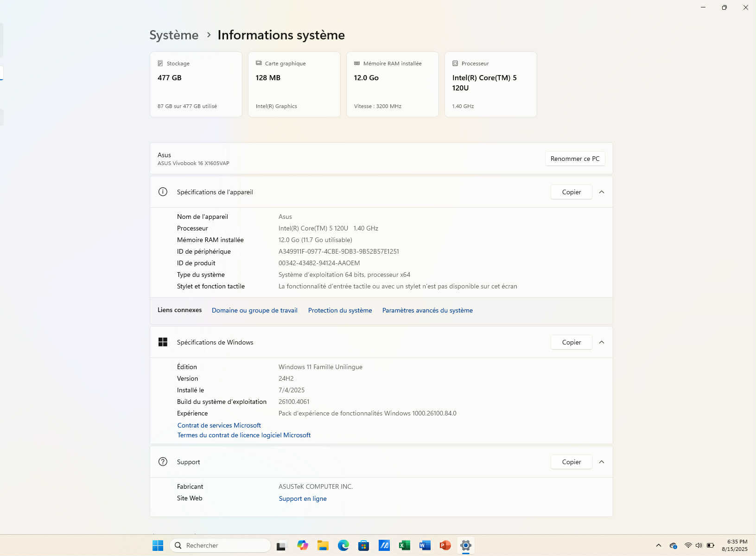Open Contrat de services Microsoft

tap(219, 425)
